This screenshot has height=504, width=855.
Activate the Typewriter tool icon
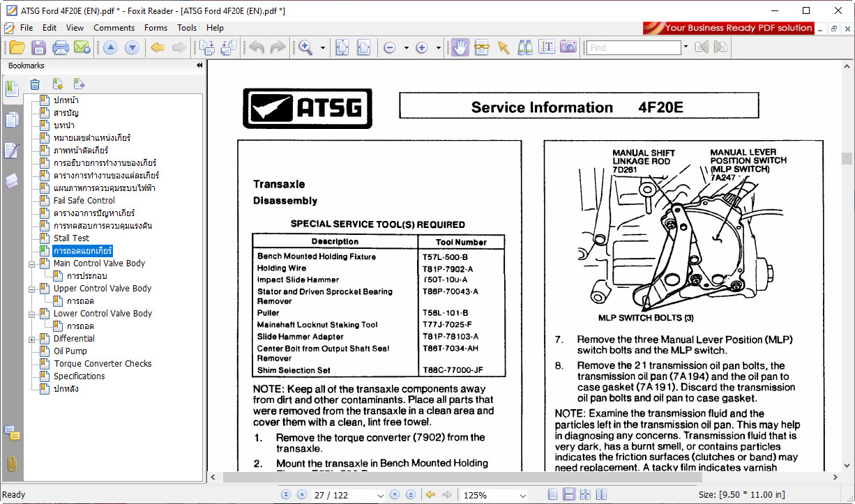tap(547, 47)
